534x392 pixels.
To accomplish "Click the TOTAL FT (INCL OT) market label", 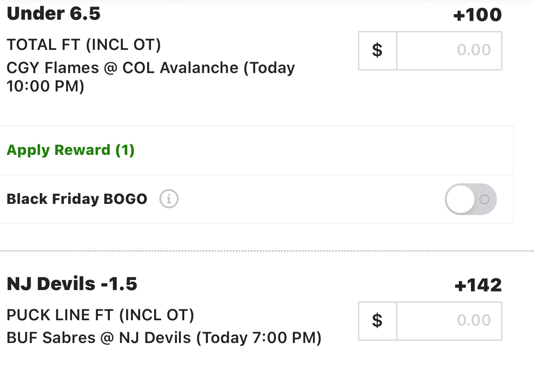I will click(x=84, y=45).
